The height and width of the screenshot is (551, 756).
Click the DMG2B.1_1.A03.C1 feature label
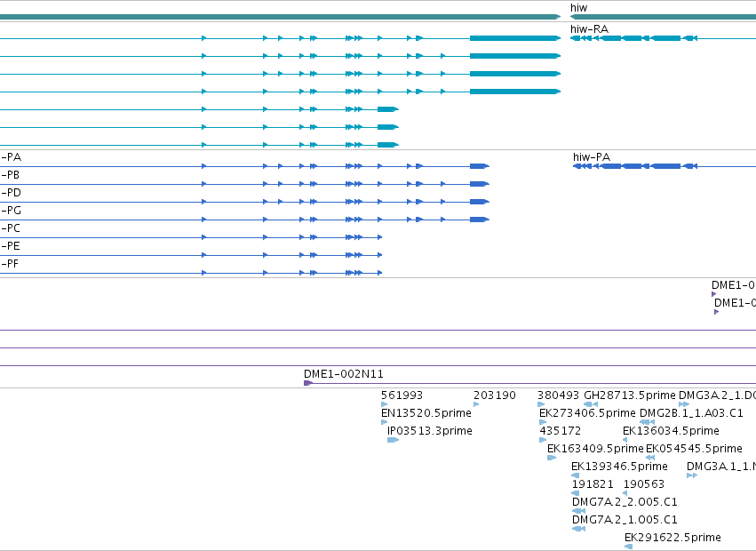[691, 413]
